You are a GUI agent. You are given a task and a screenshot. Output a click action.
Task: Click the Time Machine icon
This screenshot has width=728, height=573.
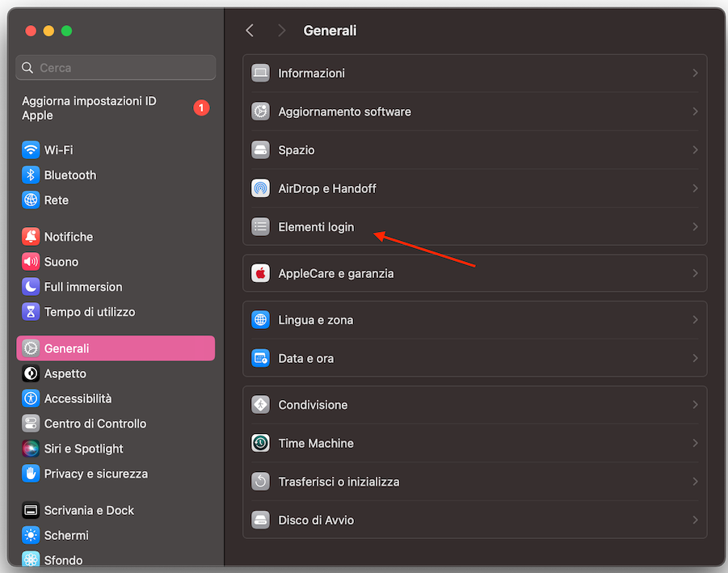coord(260,443)
